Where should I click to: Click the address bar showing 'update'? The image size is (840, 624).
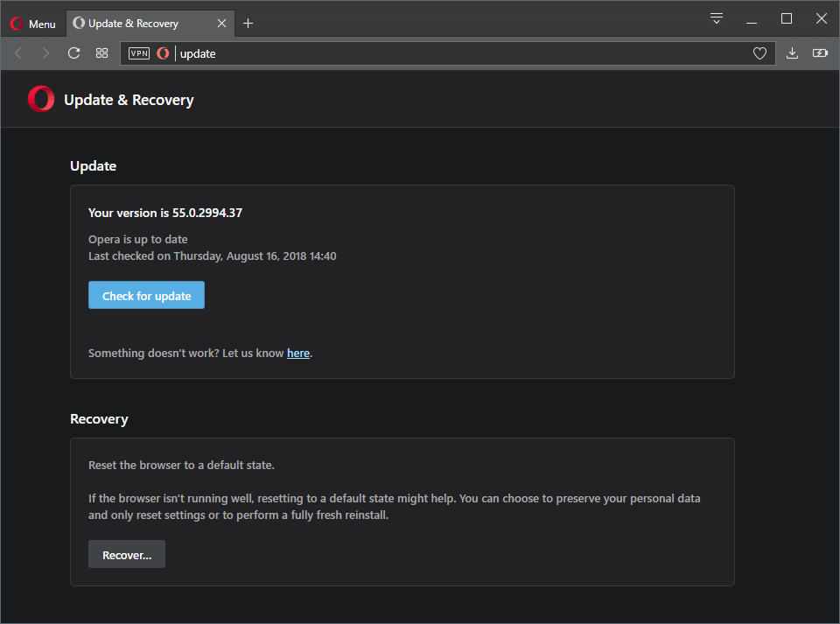[x=448, y=53]
